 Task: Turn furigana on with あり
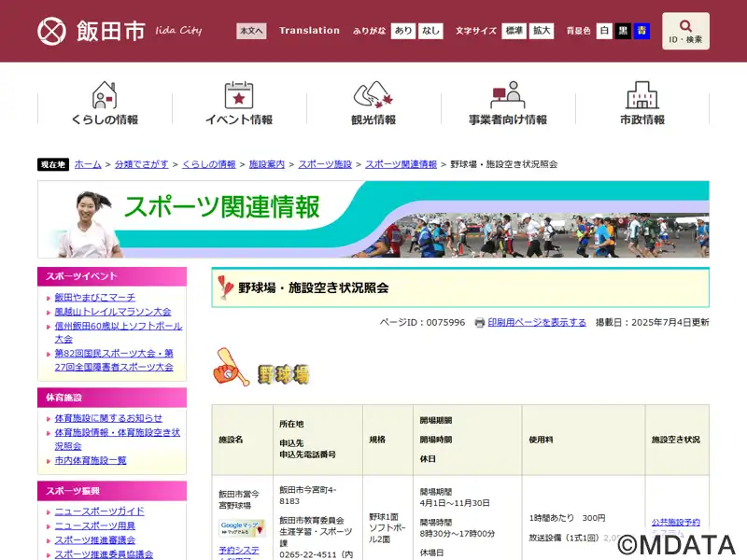(x=403, y=31)
